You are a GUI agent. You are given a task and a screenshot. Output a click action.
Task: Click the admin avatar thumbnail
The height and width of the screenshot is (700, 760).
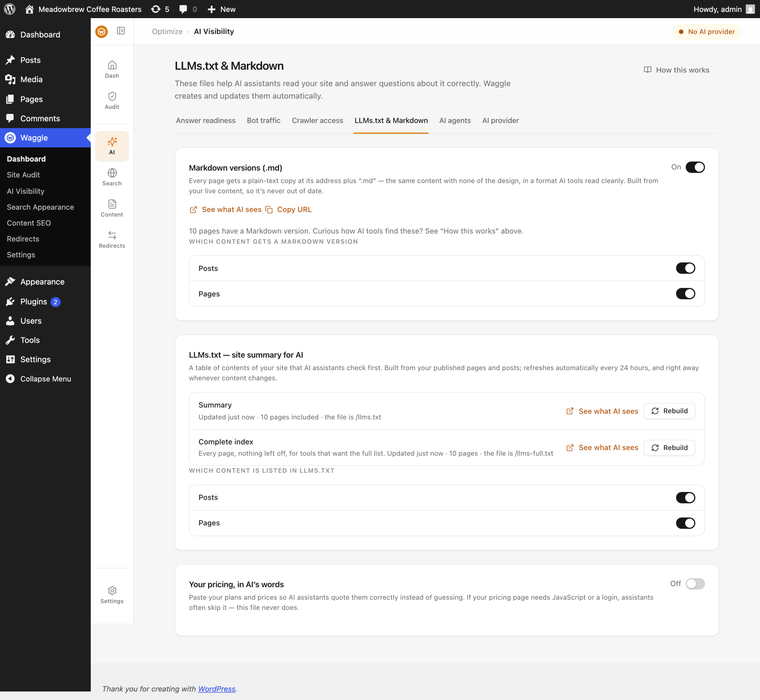coord(750,9)
